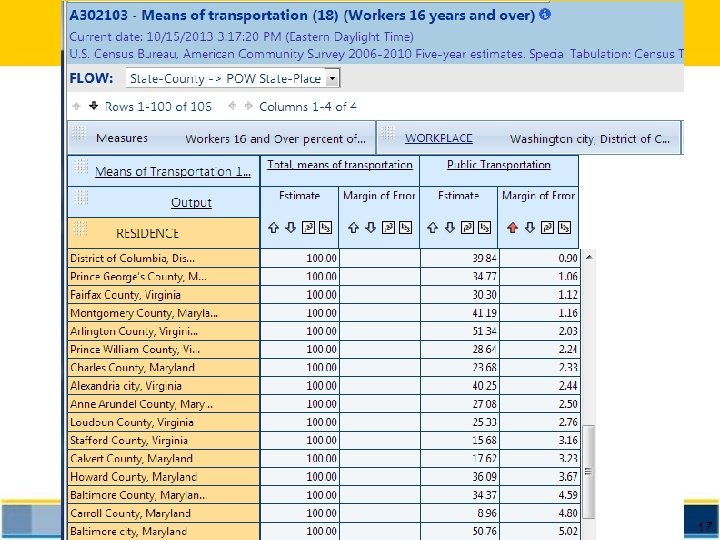Select Baltimore County row
Viewport: 720px width, 540px height.
(163, 495)
